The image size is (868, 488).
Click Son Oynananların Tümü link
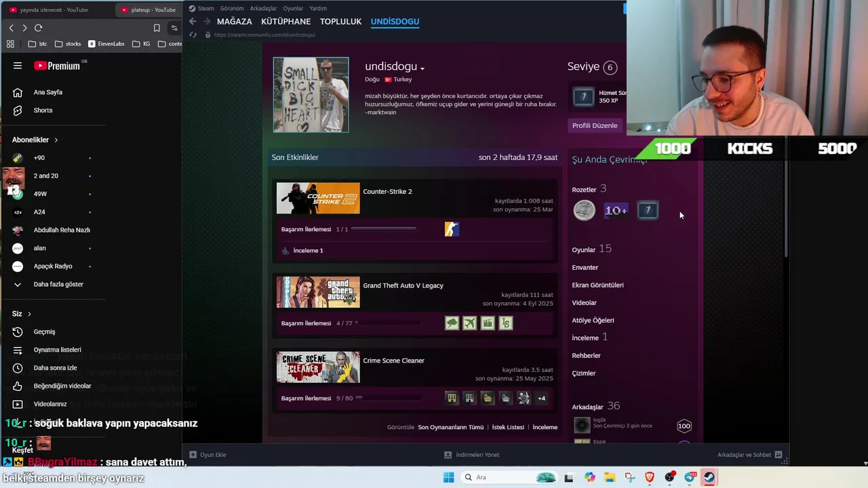451,427
